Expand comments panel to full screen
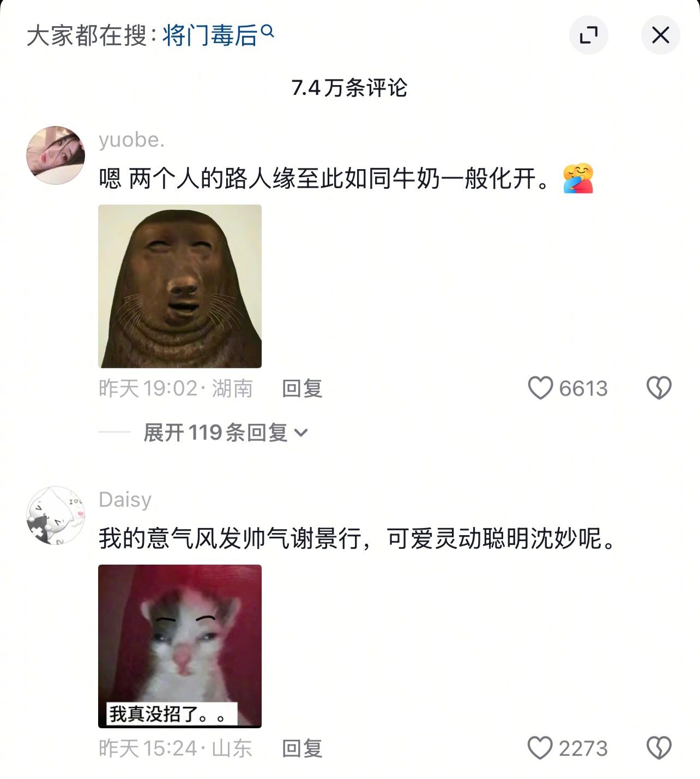This screenshot has width=700, height=779. (x=588, y=35)
